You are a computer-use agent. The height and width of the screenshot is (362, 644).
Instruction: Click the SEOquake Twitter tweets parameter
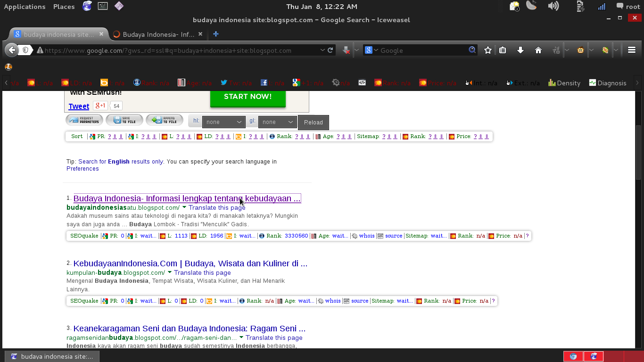(236, 83)
